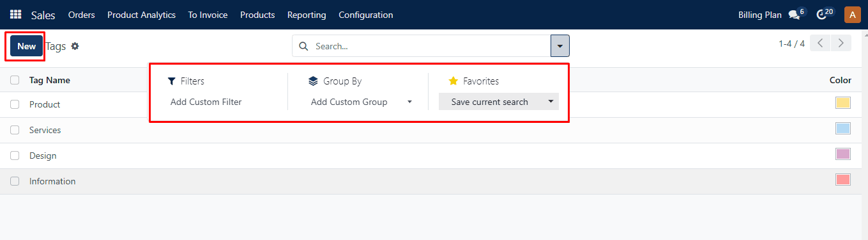Viewport: 868px width, 240px height.
Task: Click Add Custom Filter
Action: [x=206, y=102]
